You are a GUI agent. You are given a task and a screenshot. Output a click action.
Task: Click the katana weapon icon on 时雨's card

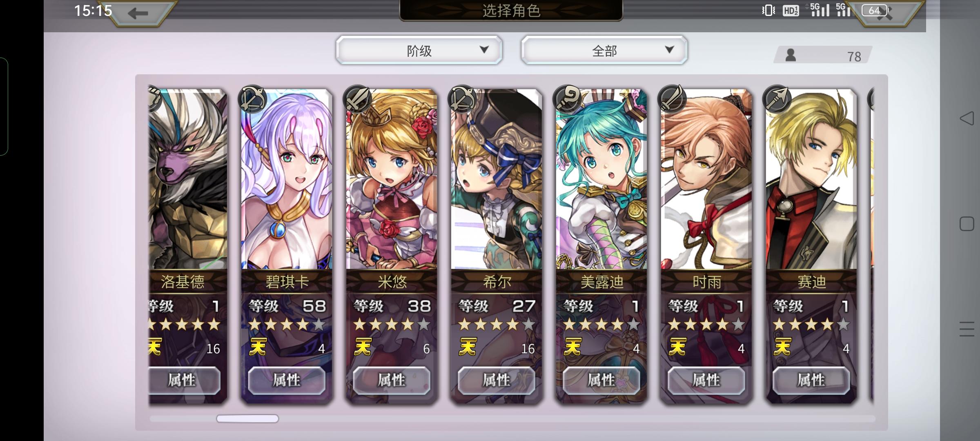point(672,99)
